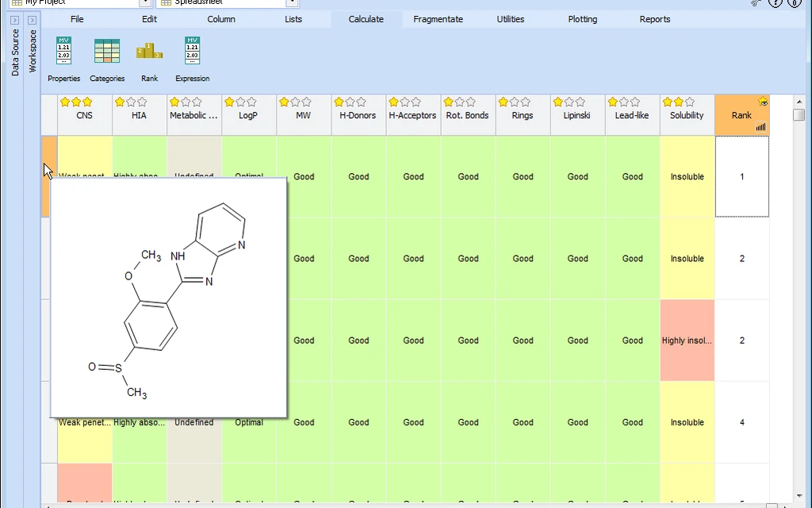Select the CNS column header
Viewport: 812px width, 508px height.
pos(84,115)
